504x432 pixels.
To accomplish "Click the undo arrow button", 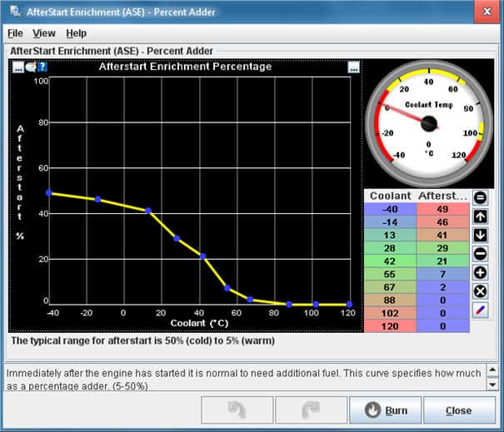I will point(236,410).
